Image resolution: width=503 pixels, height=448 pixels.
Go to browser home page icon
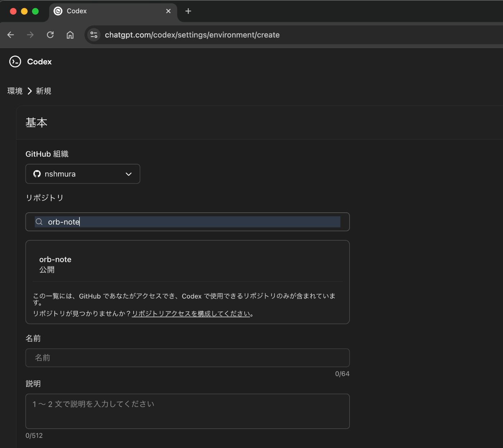[70, 35]
